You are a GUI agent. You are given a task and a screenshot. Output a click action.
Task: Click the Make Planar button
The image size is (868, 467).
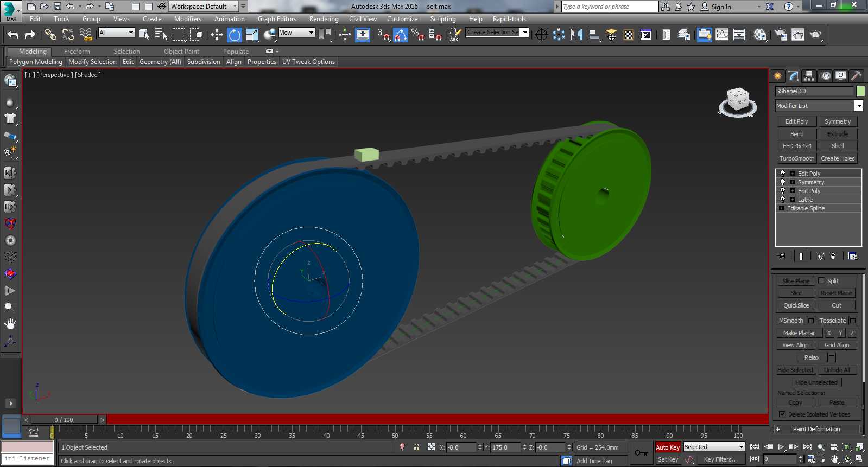799,333
